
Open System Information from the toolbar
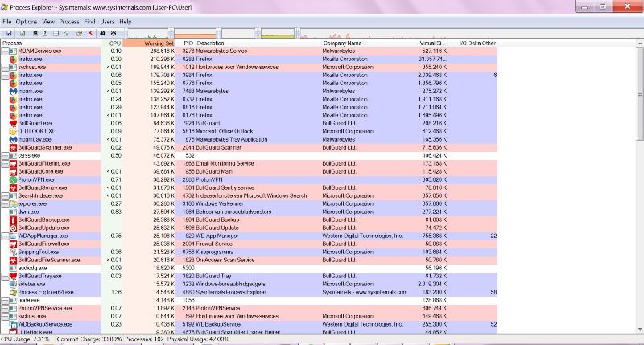[35, 34]
